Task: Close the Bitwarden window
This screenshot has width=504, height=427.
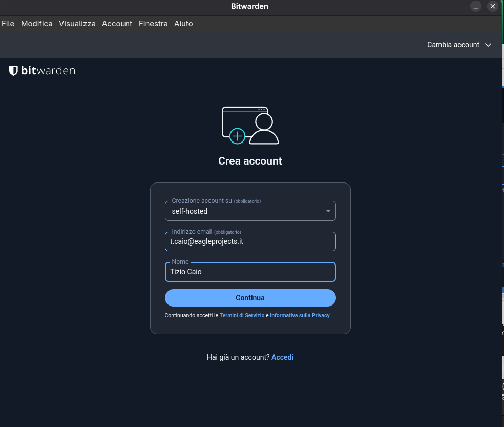Action: [492, 7]
